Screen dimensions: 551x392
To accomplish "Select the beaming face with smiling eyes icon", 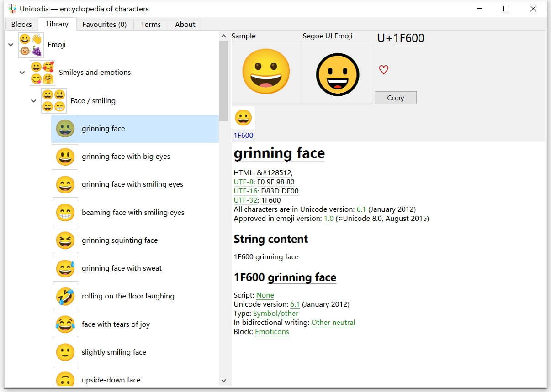I will click(x=65, y=213).
